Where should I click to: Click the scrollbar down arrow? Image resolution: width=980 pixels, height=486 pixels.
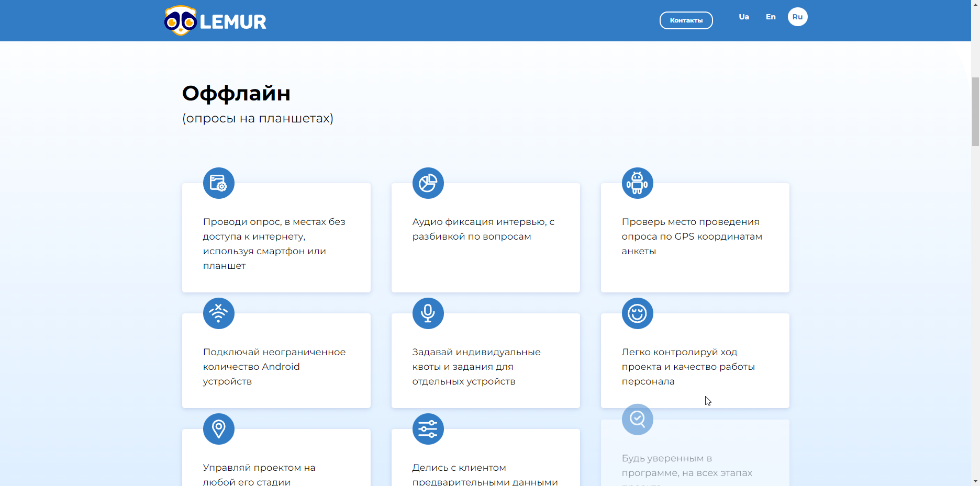point(975,481)
